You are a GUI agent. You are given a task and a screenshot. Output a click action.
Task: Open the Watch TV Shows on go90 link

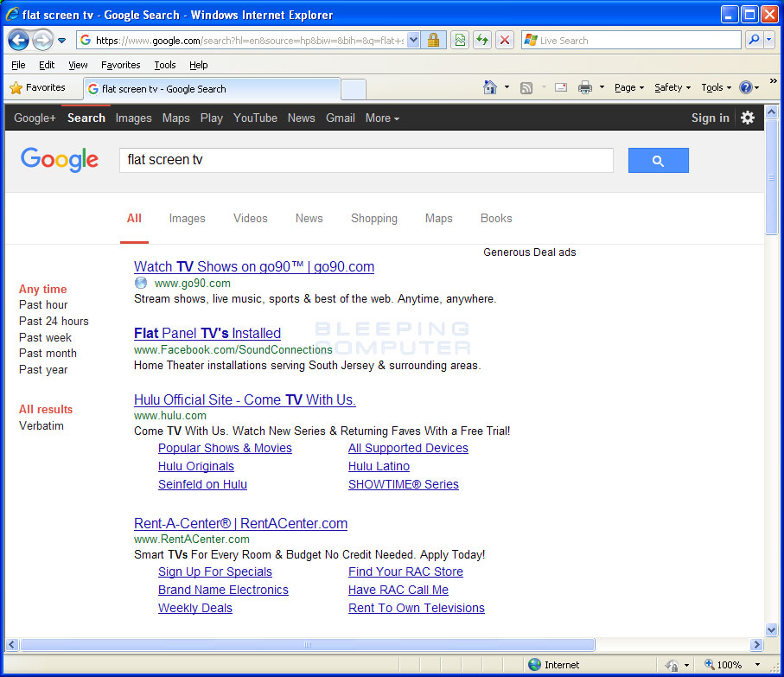254,267
